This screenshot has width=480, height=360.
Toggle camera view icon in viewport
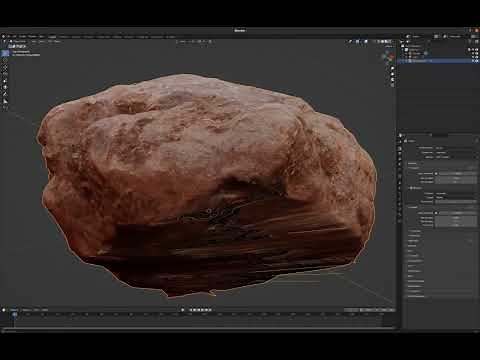coord(392,80)
